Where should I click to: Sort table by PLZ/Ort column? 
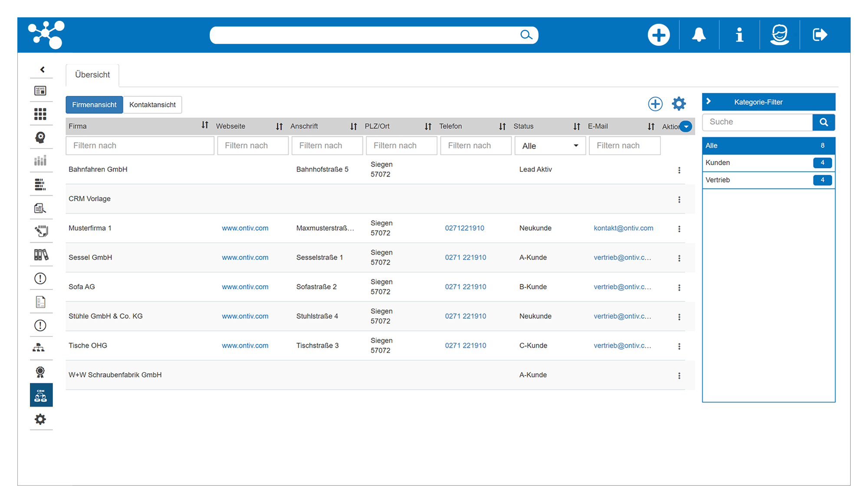click(x=428, y=126)
